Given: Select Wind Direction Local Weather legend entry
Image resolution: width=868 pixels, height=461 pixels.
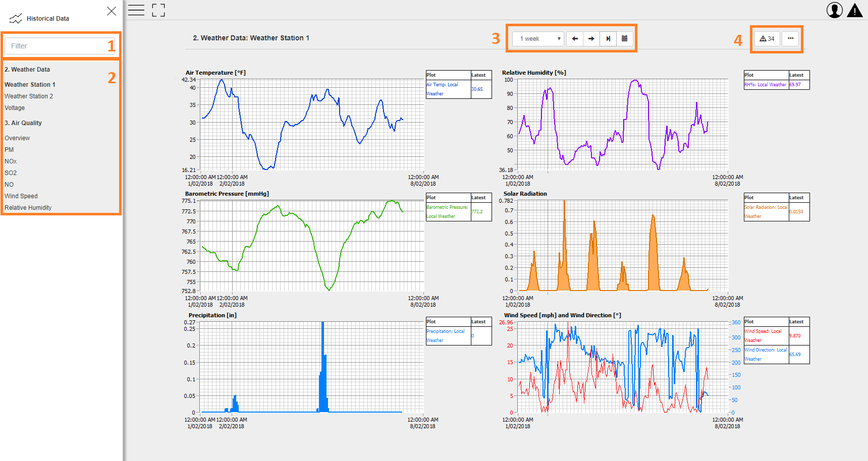Looking at the screenshot, I should tap(766, 355).
